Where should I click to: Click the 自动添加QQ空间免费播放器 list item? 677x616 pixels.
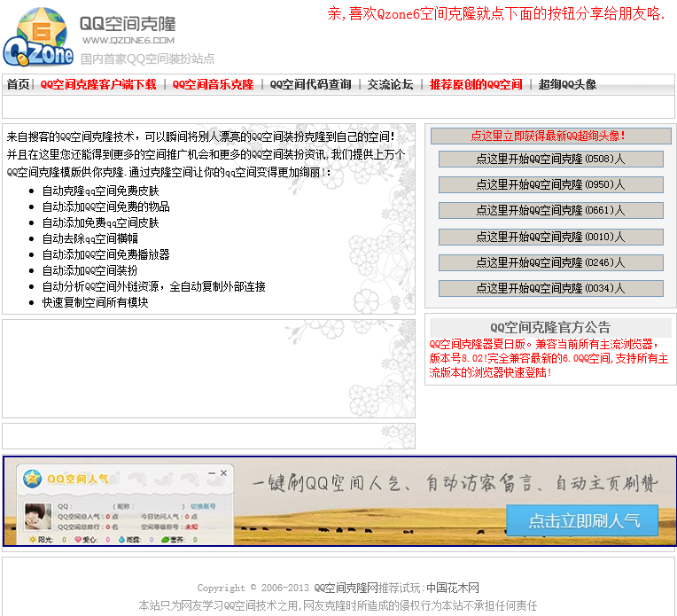[105, 254]
